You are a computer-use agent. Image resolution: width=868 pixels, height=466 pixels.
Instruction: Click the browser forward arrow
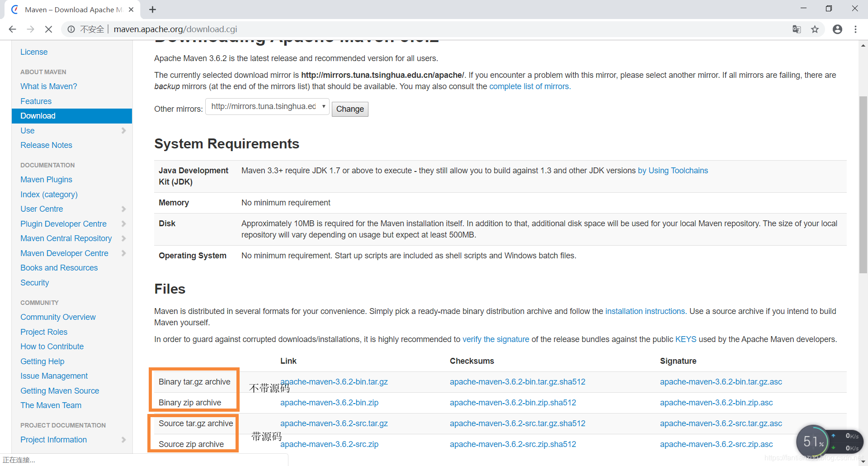pyautogui.click(x=31, y=29)
